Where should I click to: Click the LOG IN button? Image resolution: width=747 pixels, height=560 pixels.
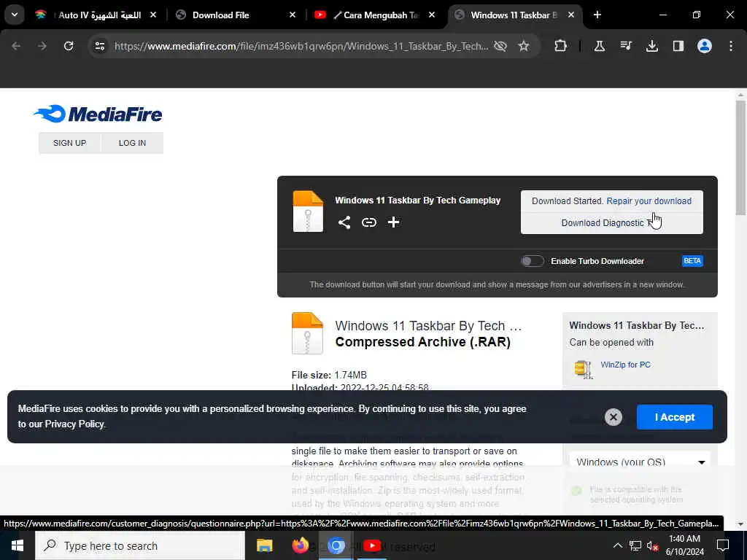click(133, 143)
